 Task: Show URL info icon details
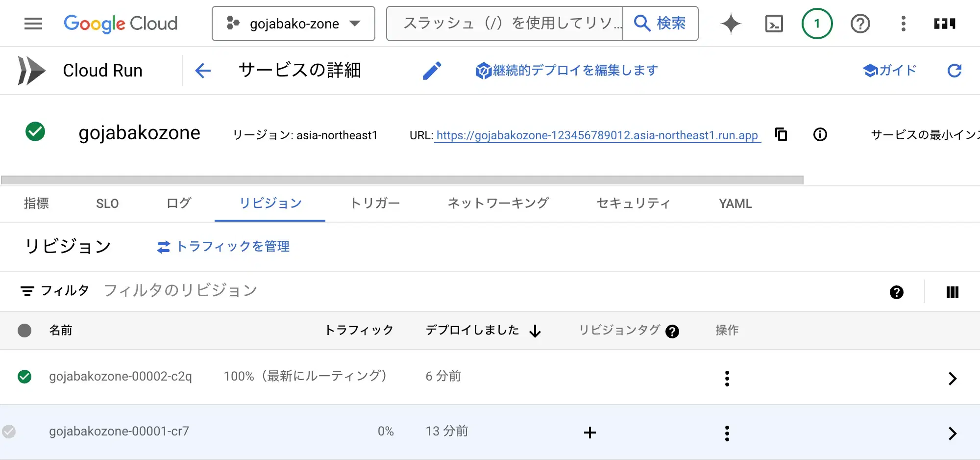(x=820, y=134)
